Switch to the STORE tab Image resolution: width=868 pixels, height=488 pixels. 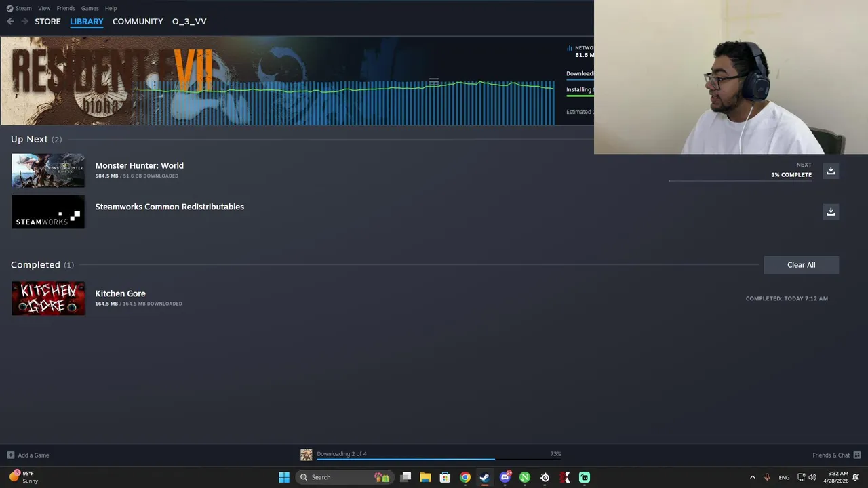tap(47, 22)
